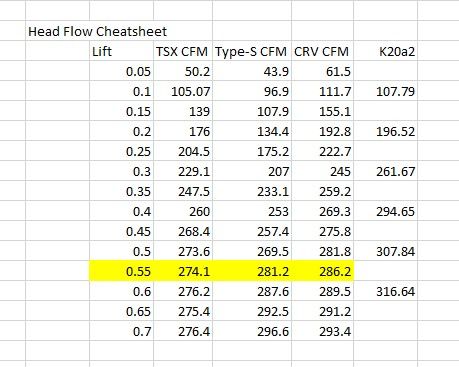The width and height of the screenshot is (459, 367).
Task: Select the Type-S CFM header cell
Action: [x=252, y=51]
